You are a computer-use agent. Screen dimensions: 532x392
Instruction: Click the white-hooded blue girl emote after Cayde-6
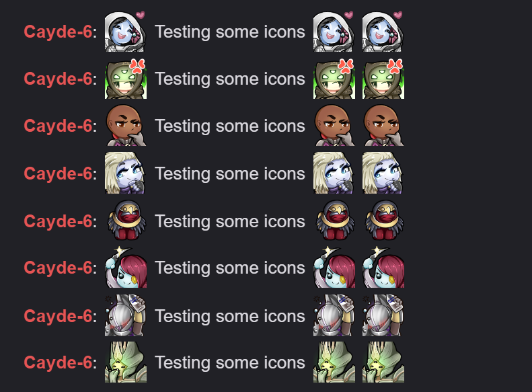(125, 32)
